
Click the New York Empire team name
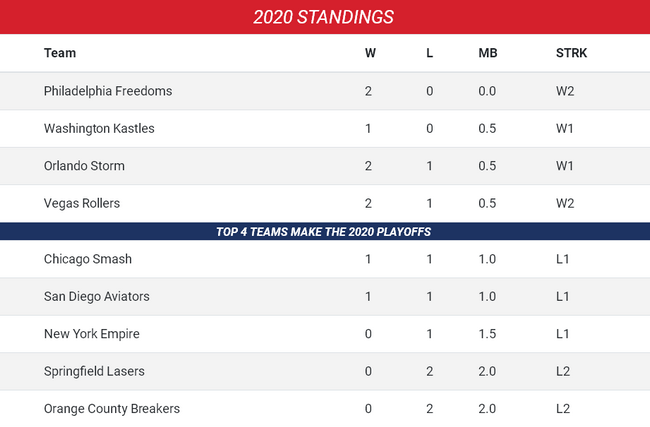click(92, 334)
